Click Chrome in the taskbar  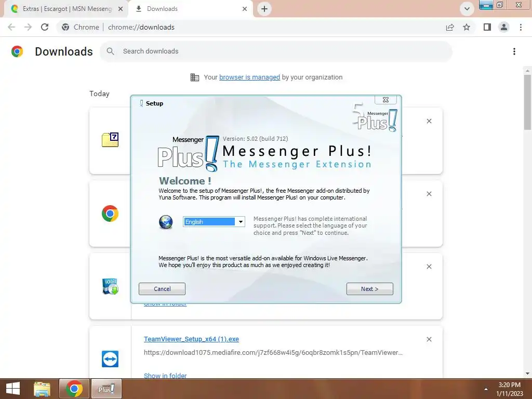coord(74,389)
